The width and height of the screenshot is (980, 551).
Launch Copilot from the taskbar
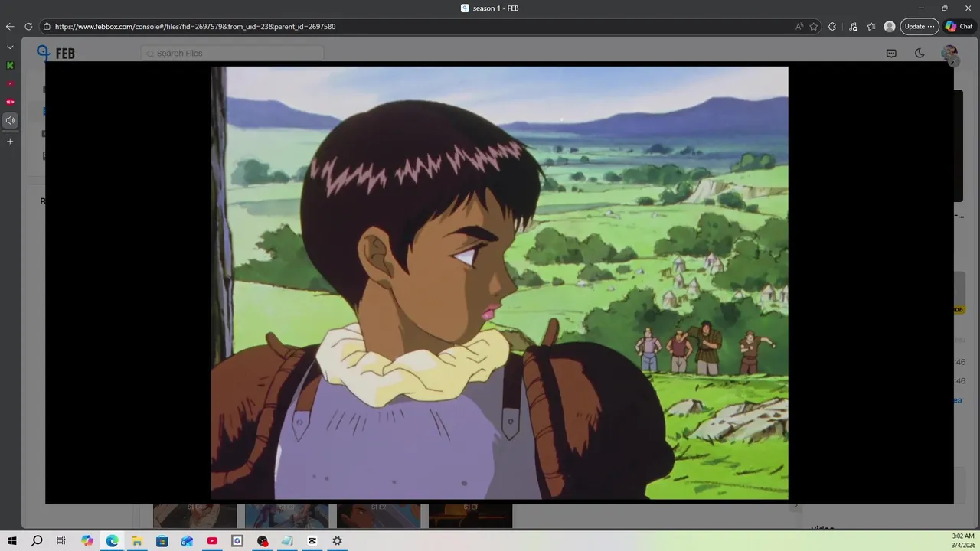click(87, 541)
